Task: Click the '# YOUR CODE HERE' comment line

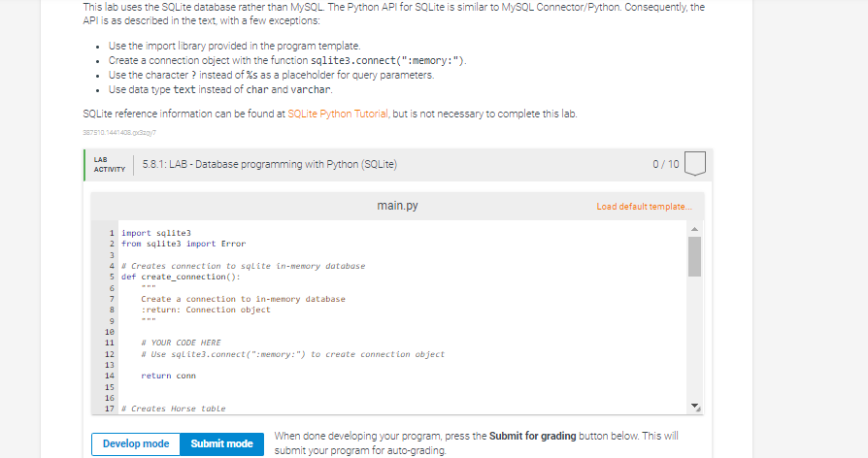Action: click(181, 343)
